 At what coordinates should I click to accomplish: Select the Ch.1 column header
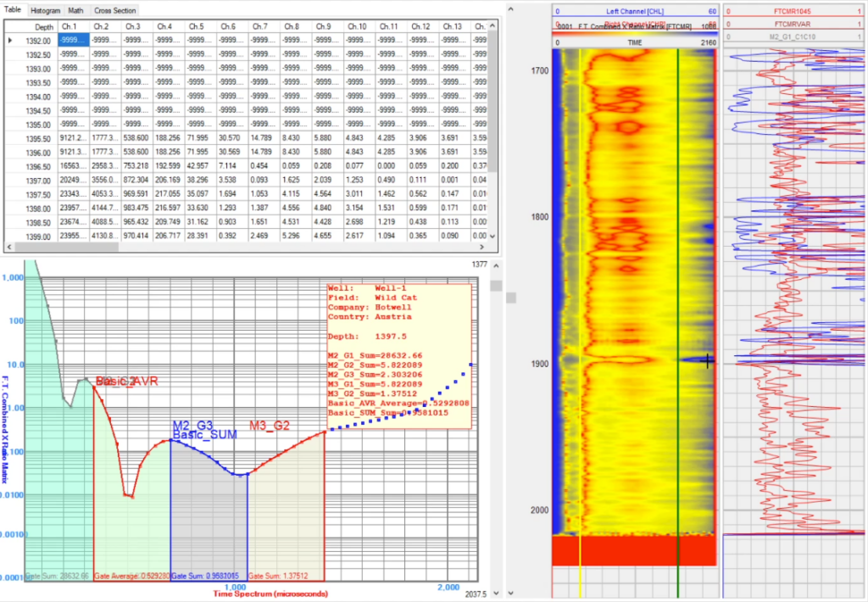coord(73,26)
